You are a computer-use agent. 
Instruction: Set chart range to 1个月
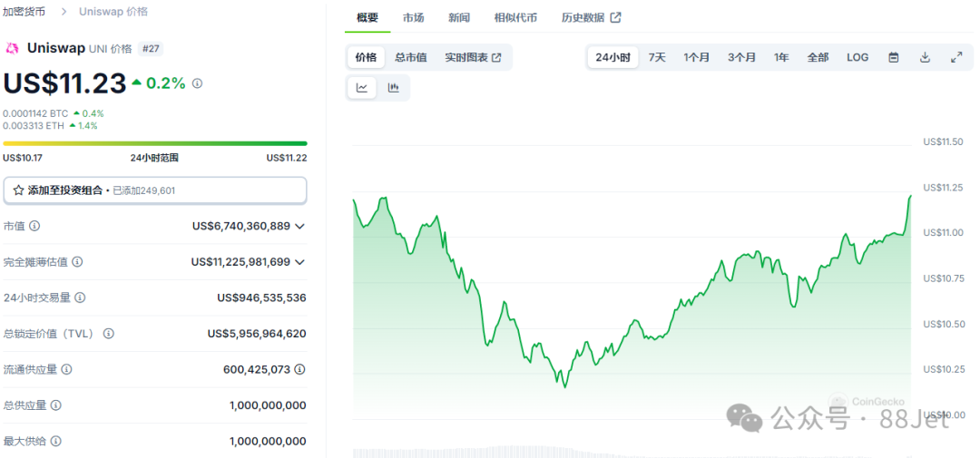696,57
